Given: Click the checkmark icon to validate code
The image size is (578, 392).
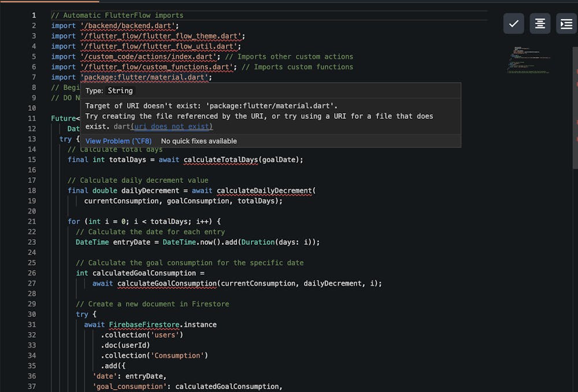Looking at the screenshot, I should tap(513, 24).
